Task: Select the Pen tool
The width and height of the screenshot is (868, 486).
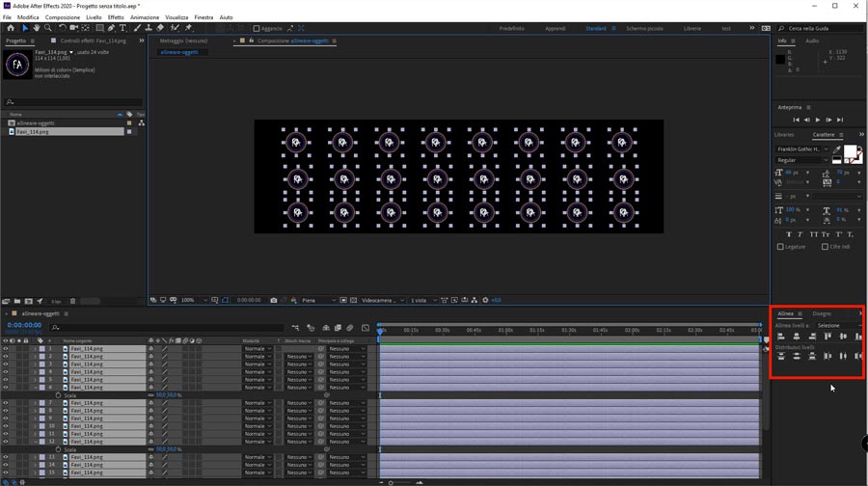Action: 111,28
